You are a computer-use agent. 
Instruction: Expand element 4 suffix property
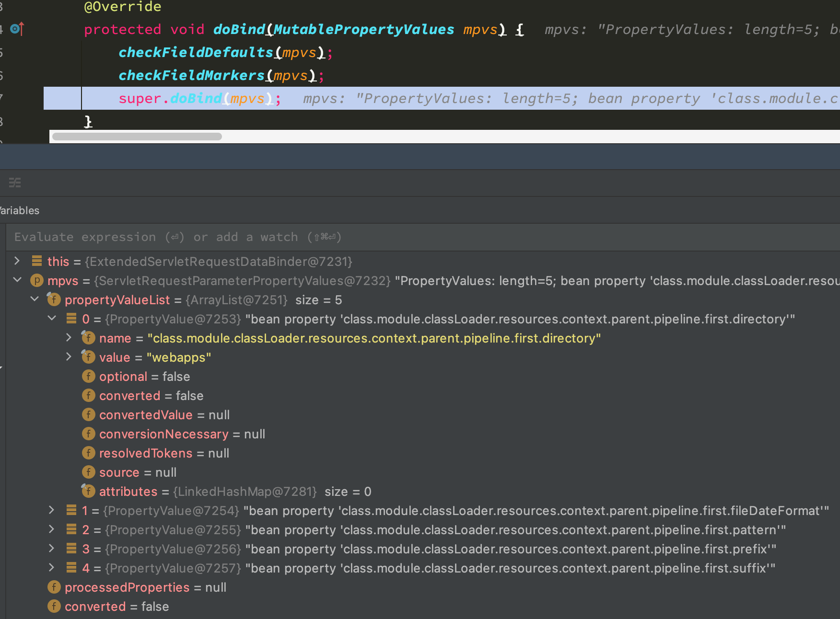(x=52, y=568)
